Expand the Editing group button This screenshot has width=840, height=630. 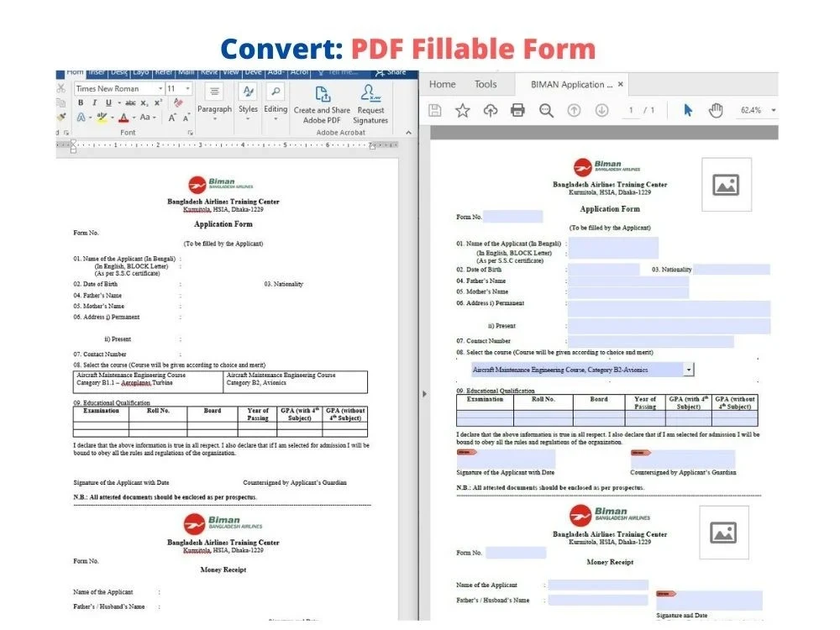[x=276, y=102]
